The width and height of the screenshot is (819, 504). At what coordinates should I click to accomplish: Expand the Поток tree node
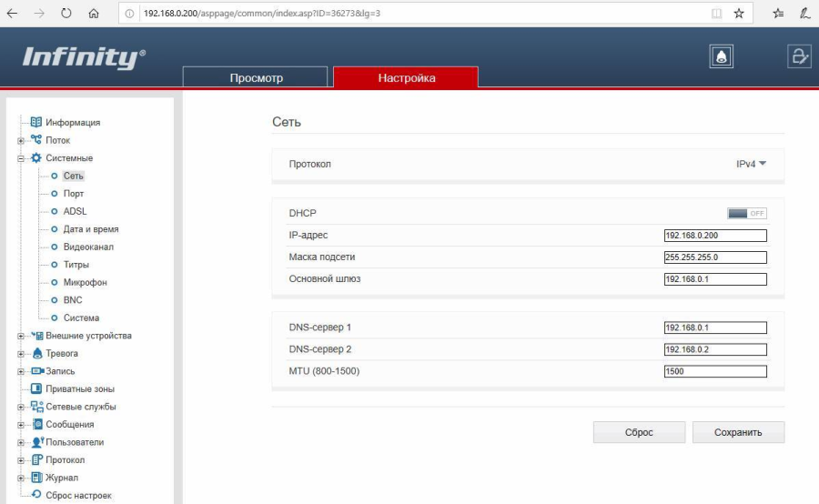21,140
